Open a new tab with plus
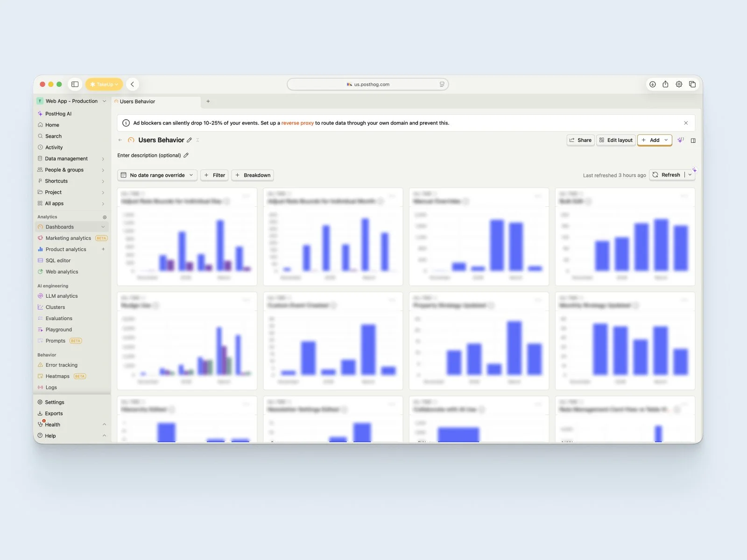 [208, 101]
